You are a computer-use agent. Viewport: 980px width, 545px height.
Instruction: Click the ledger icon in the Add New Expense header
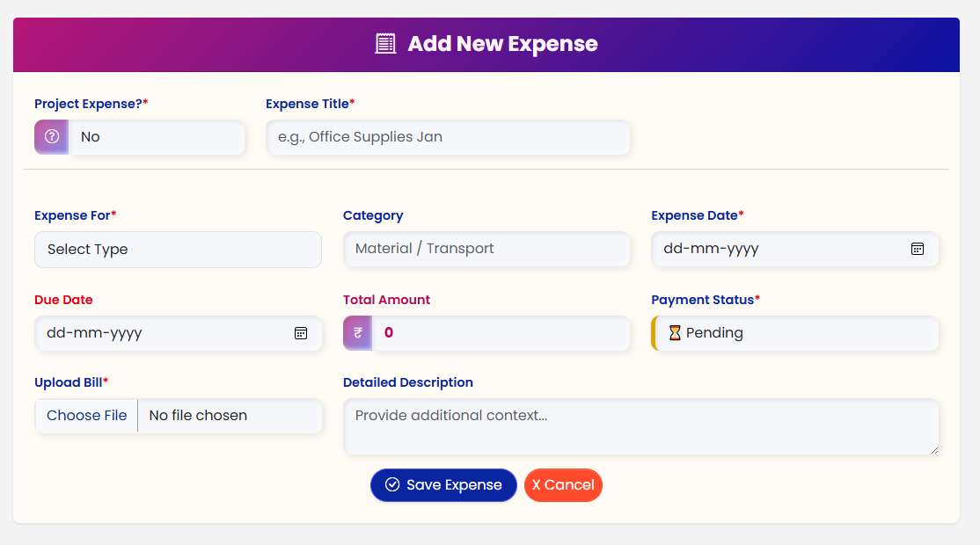(x=385, y=44)
